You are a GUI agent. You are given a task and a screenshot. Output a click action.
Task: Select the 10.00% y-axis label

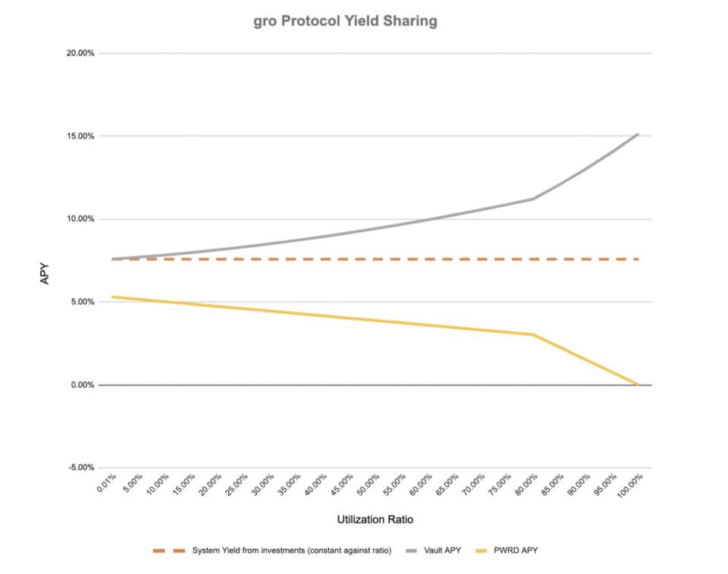coord(80,218)
